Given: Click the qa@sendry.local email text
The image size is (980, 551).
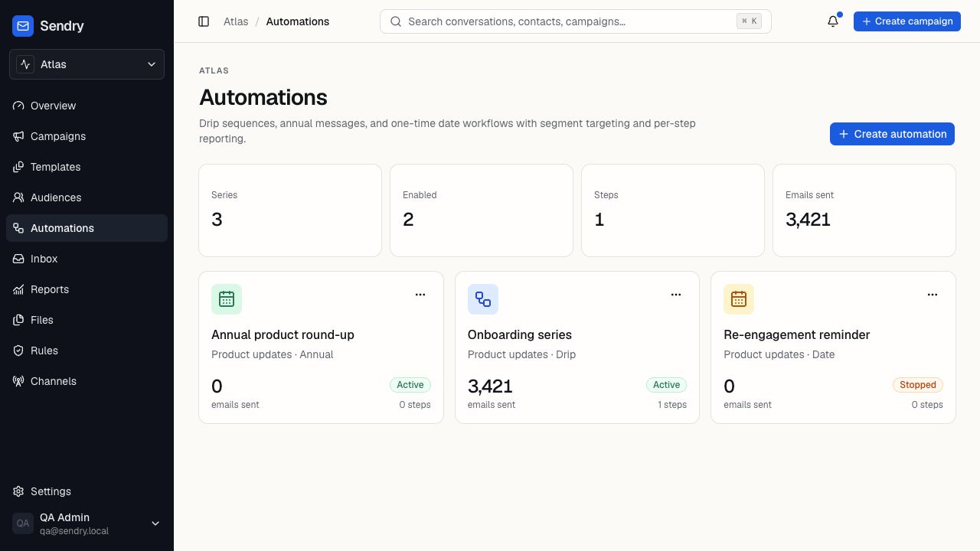Looking at the screenshot, I should click(74, 531).
